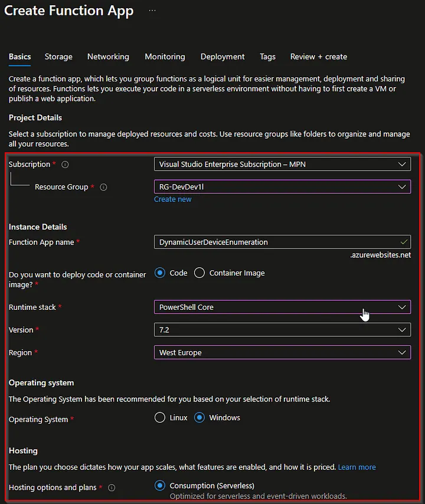Open the Learn more hosting link

(x=357, y=467)
